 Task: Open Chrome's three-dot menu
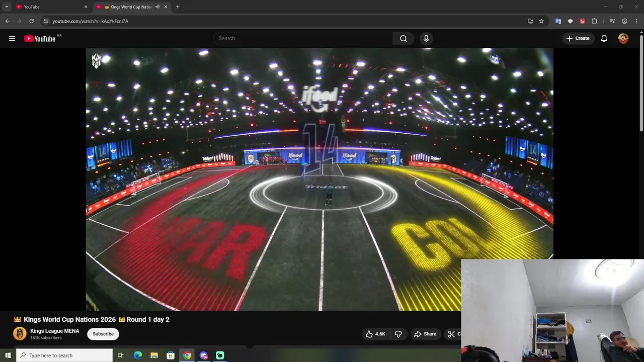tap(636, 21)
